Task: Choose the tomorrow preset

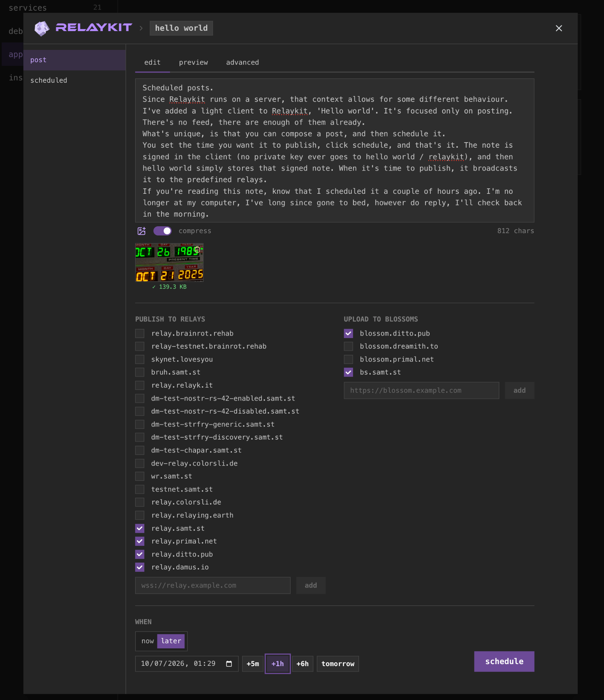Action: click(338, 663)
